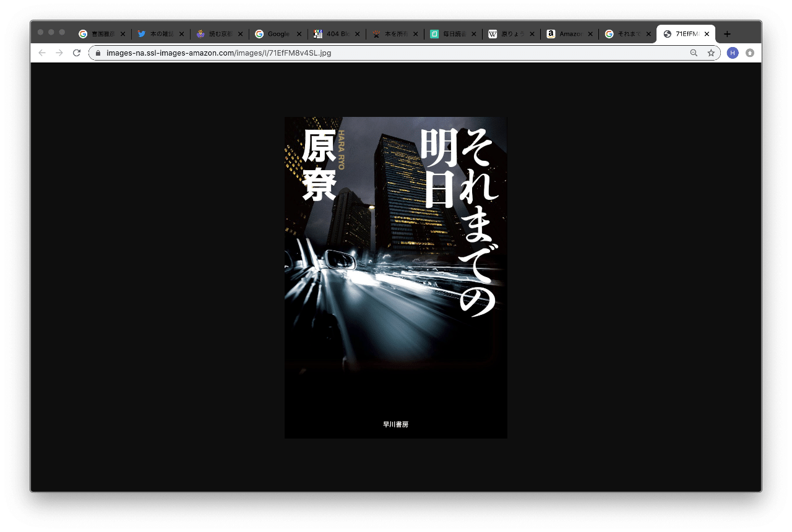Click the book cover image
Screen dimensions: 792x532
396,278
